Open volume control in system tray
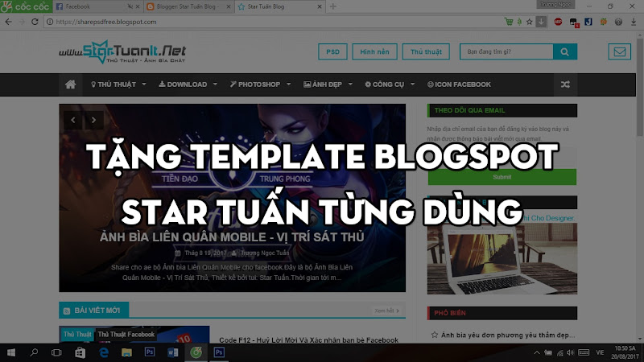This screenshot has width=644, height=362. coord(570,352)
